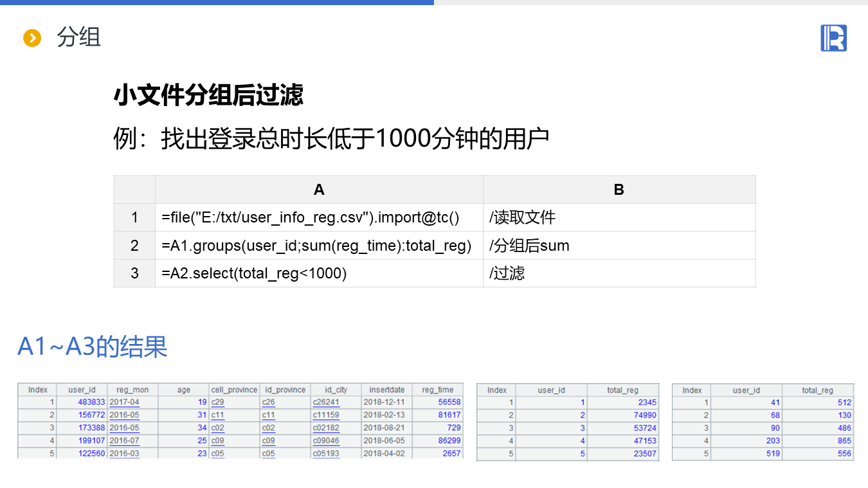Screen dimensions: 868x488
Task: Click the blue R logo icon
Action: point(833,38)
